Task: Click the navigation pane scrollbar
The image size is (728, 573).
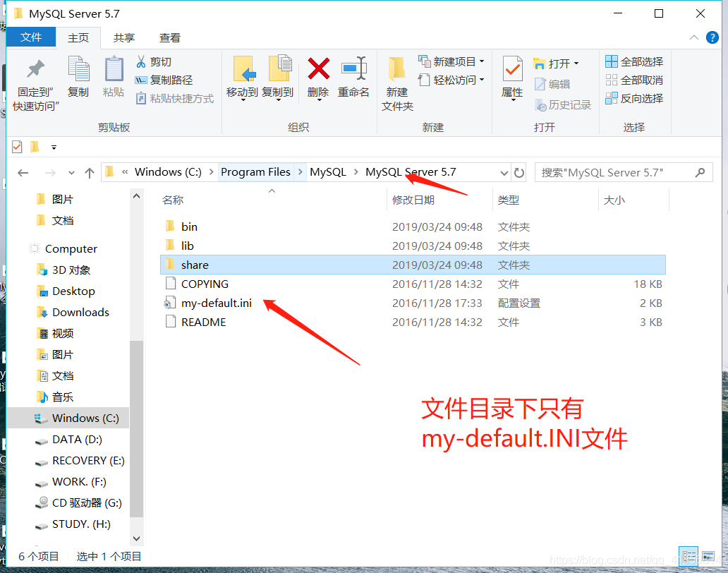Action: (x=137, y=429)
